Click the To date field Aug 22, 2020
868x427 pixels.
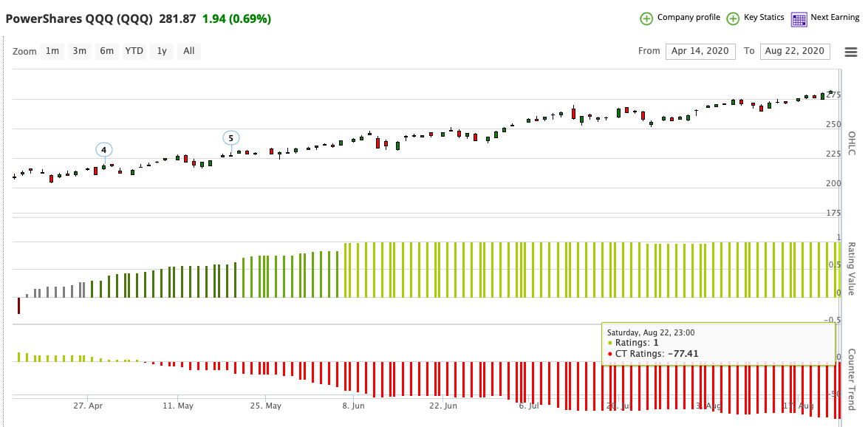pos(796,52)
